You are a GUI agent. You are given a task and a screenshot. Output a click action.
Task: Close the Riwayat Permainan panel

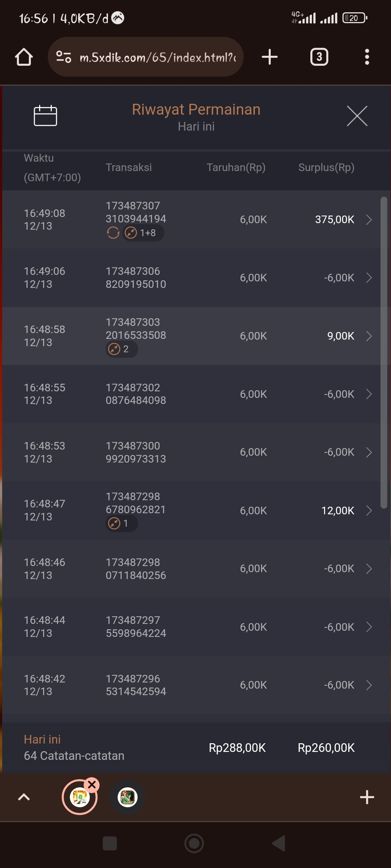[357, 116]
